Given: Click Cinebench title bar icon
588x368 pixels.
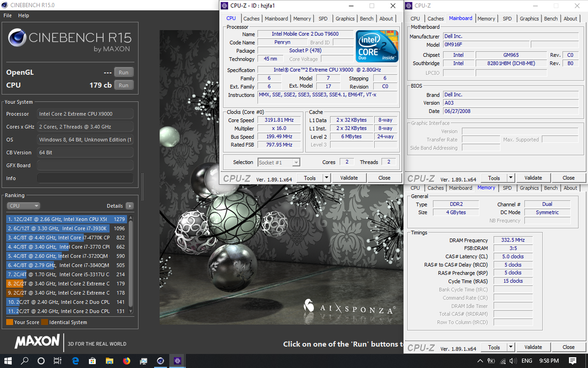Looking at the screenshot, I should click(x=5, y=5).
